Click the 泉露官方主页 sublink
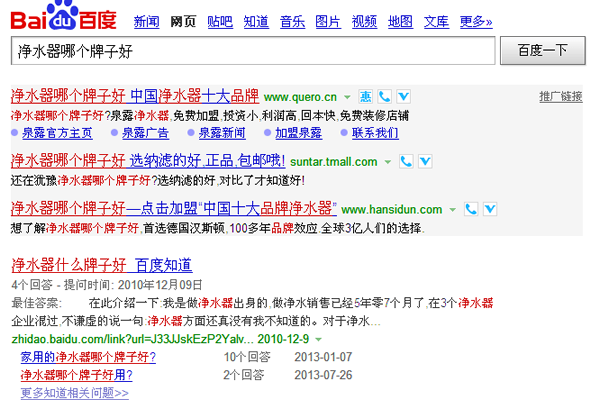This screenshot has width=600, height=409. point(57,133)
